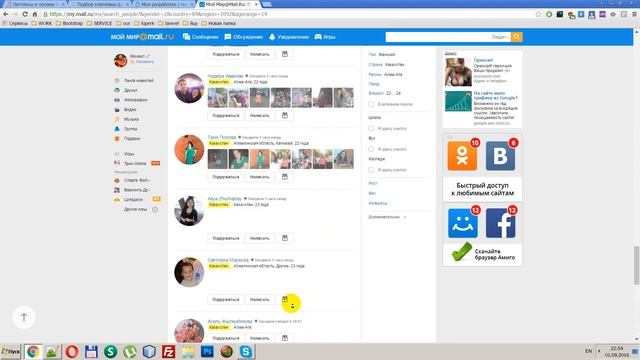640x360 pixels.
Task: Click the scroll-to-top arrow button
Action: (x=24, y=317)
